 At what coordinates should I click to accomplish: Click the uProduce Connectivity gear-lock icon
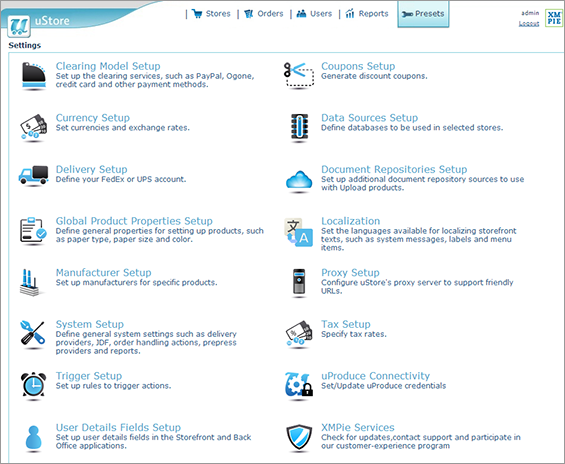click(x=298, y=386)
